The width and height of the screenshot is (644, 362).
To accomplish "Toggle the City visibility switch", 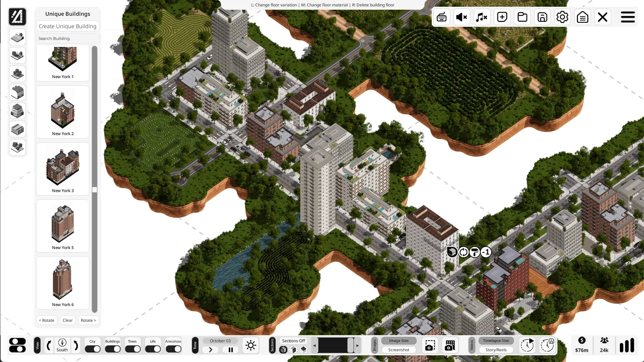I will (x=93, y=349).
